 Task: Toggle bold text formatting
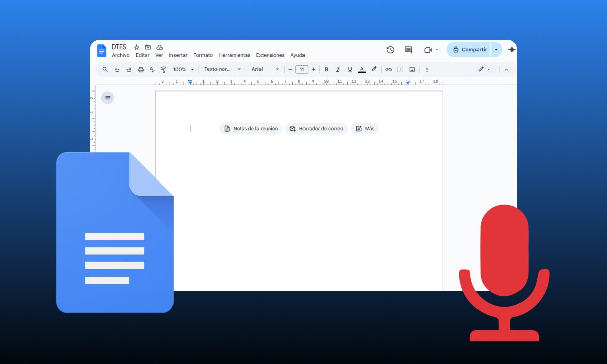(x=327, y=69)
